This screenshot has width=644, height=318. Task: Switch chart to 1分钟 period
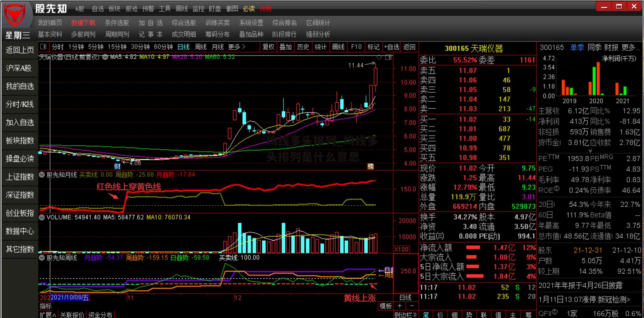76,47
